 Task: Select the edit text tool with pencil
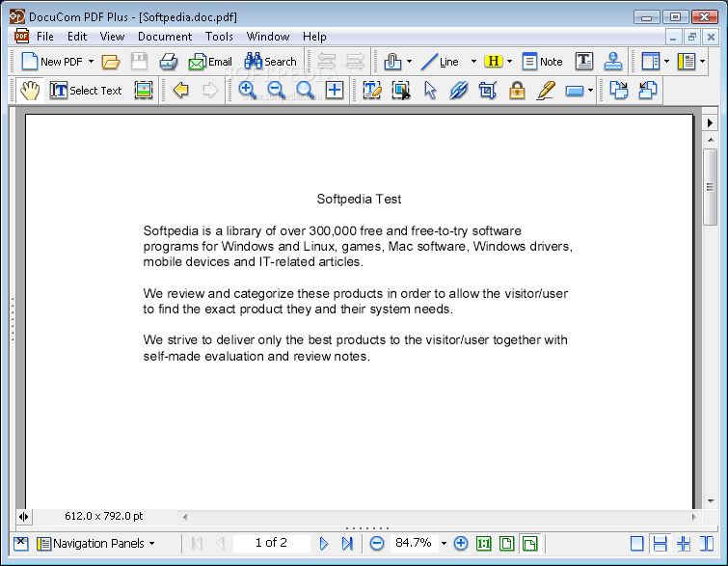[372, 90]
